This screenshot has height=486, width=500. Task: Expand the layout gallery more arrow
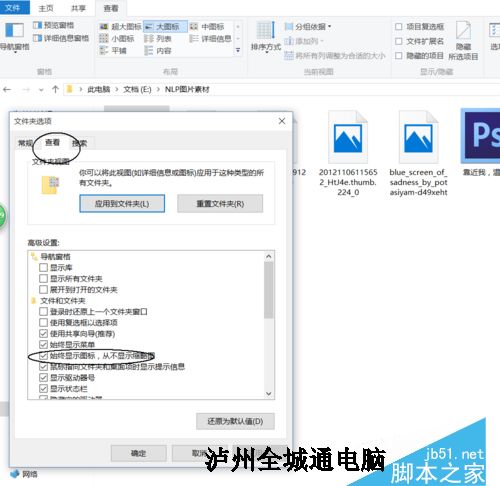[238, 50]
